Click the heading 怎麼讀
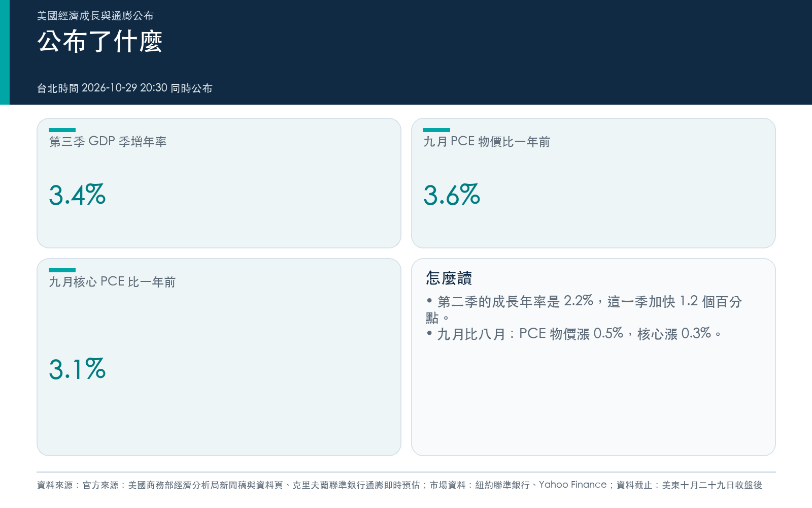Image resolution: width=812 pixels, height=508 pixels. (x=449, y=278)
